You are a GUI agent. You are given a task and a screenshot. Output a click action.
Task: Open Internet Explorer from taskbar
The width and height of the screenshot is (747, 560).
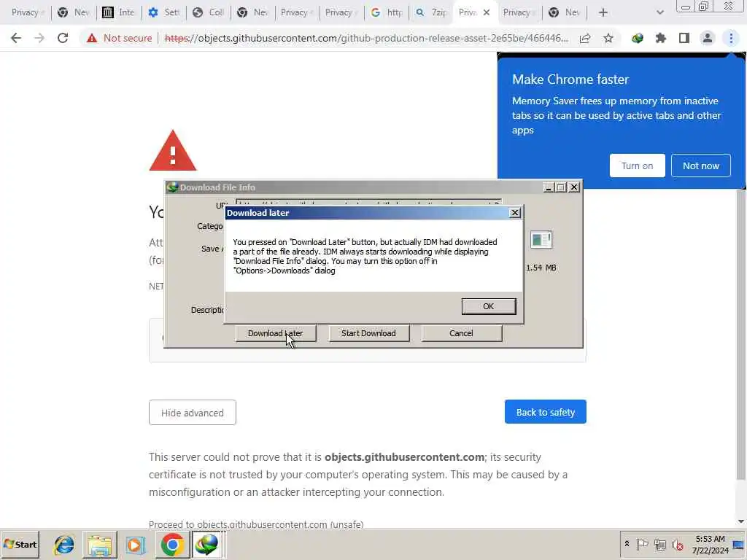pyautogui.click(x=64, y=544)
